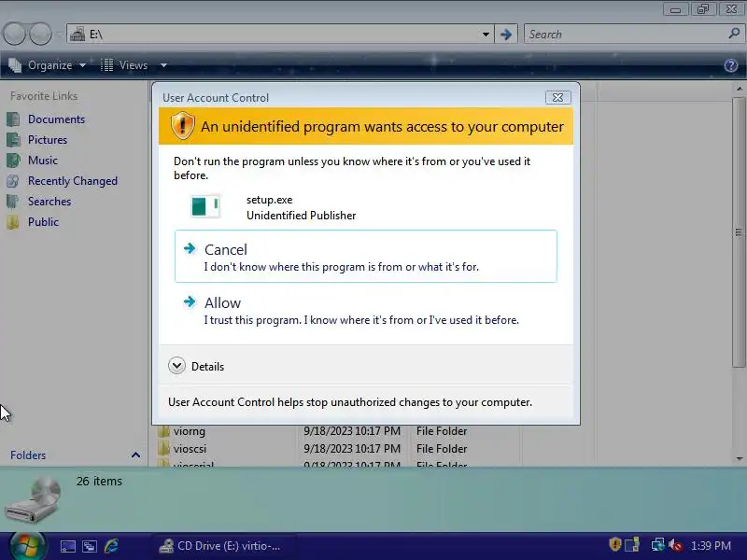Launch Internet Explorer from quick launch
This screenshot has height=560, width=747.
pos(111,546)
